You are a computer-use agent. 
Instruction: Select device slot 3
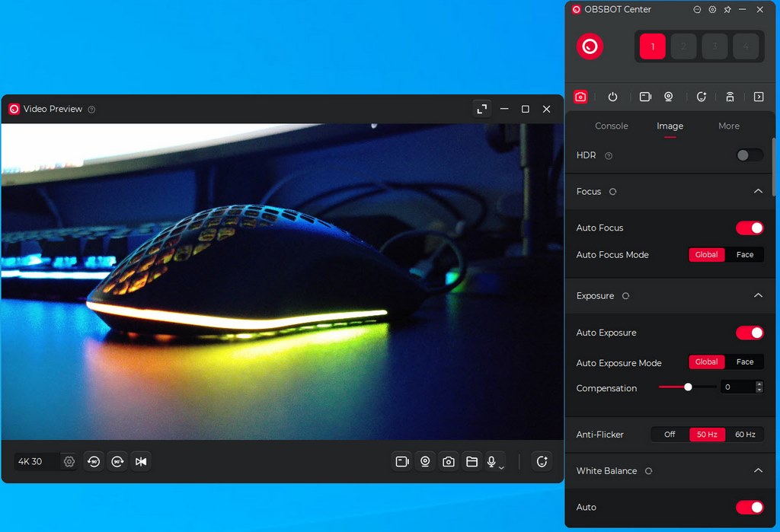[714, 46]
